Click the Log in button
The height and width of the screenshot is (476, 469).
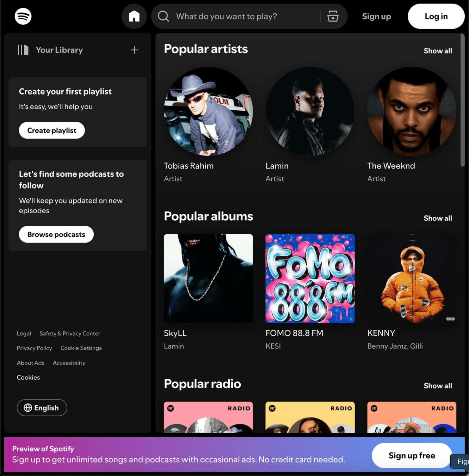click(436, 16)
